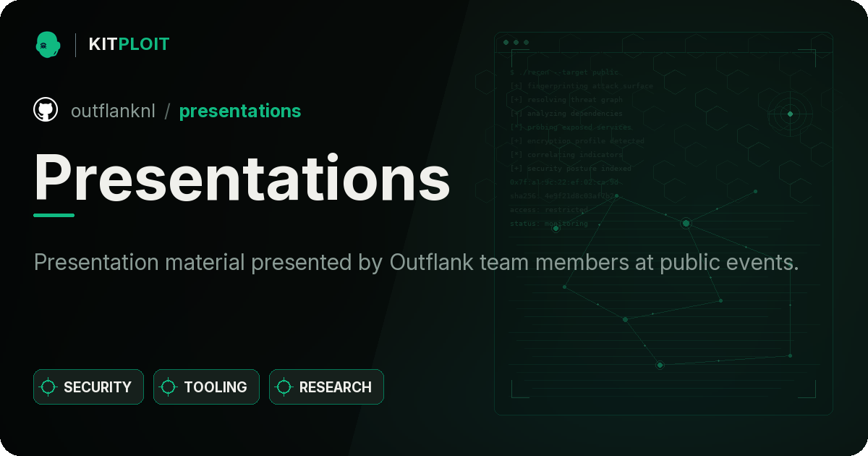
Task: Select the TOOLING tag
Action: coord(206,387)
